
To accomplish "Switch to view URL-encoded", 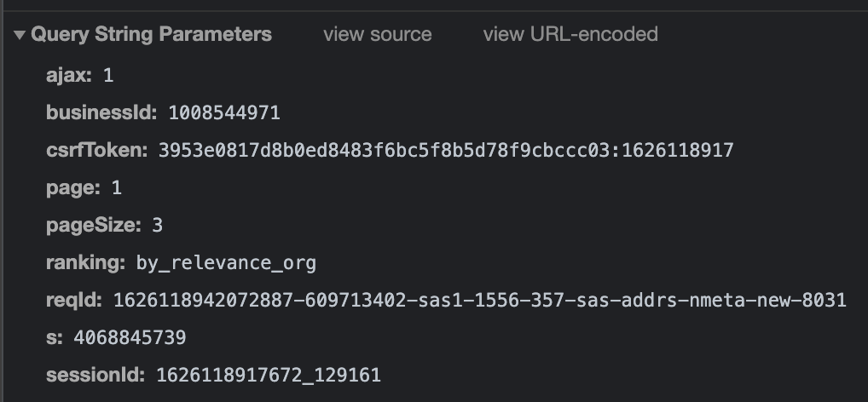I will coord(570,35).
